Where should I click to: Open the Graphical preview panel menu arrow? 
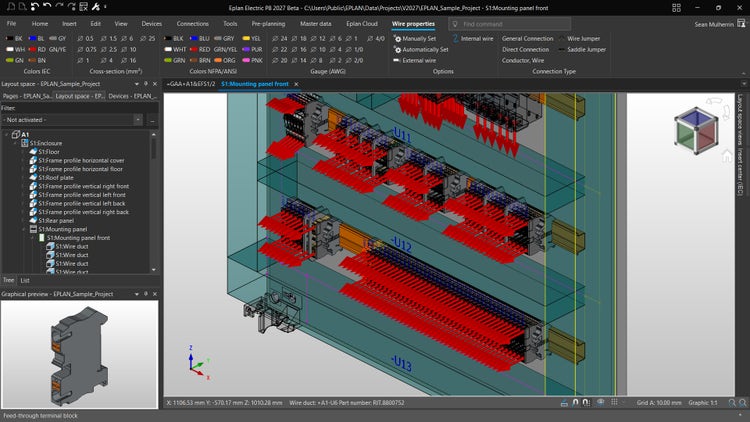pyautogui.click(x=137, y=294)
